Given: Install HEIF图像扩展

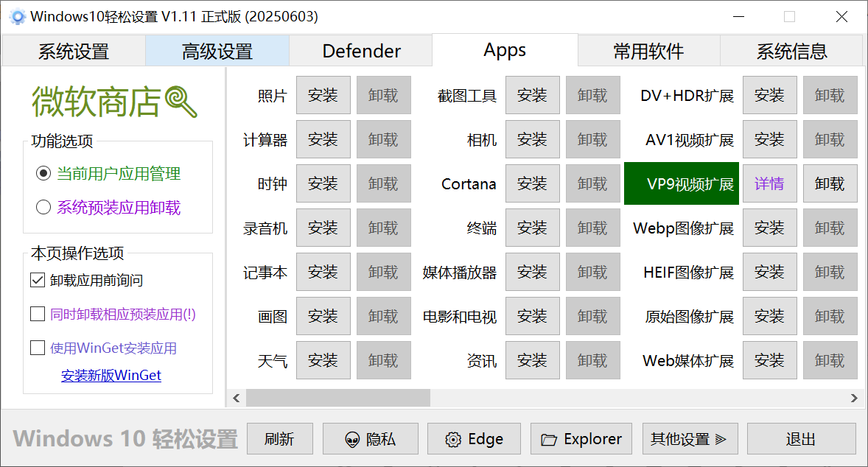Looking at the screenshot, I should pos(769,273).
